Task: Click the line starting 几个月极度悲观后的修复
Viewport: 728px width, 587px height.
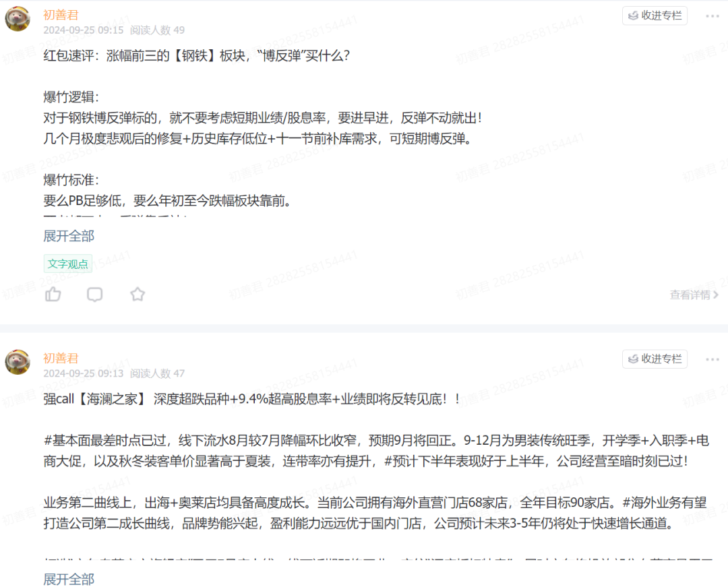Action: point(257,139)
